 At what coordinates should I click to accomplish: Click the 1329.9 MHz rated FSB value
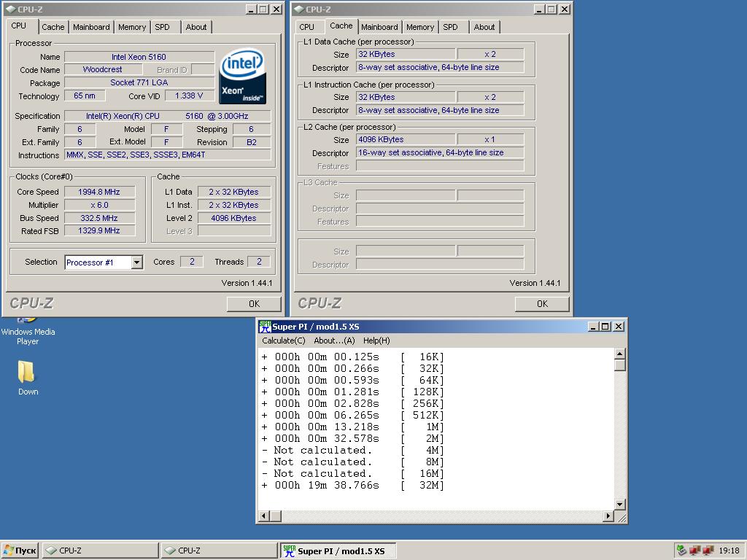tap(99, 230)
